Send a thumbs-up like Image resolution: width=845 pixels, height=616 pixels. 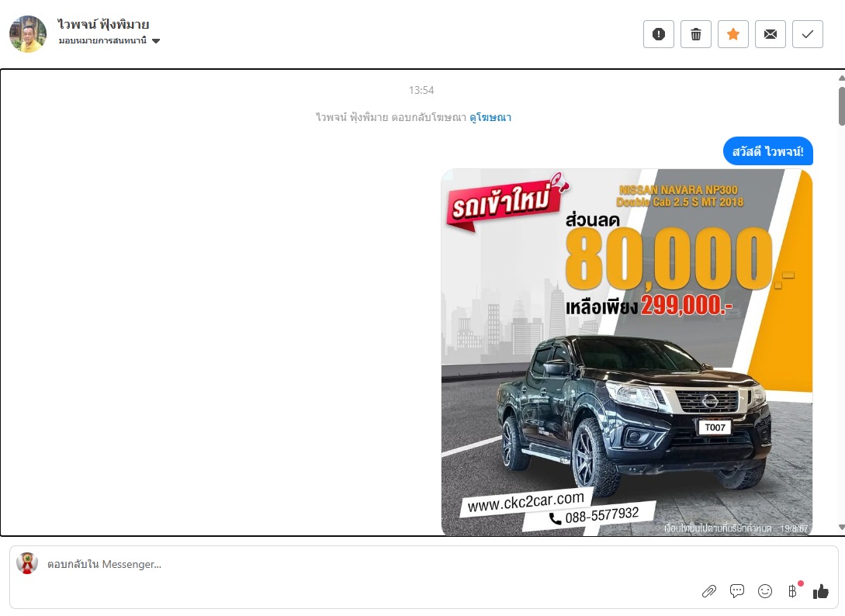click(x=821, y=591)
